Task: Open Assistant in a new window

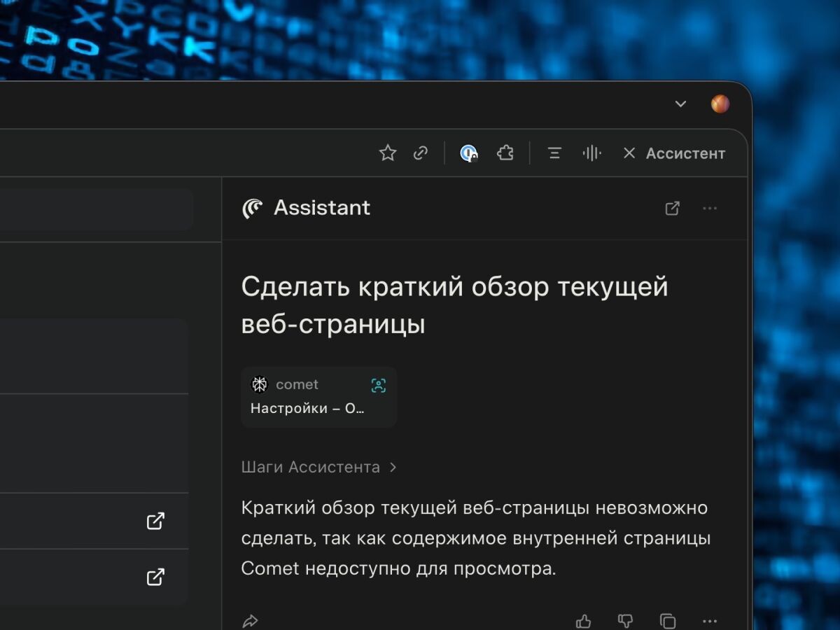Action: click(673, 208)
